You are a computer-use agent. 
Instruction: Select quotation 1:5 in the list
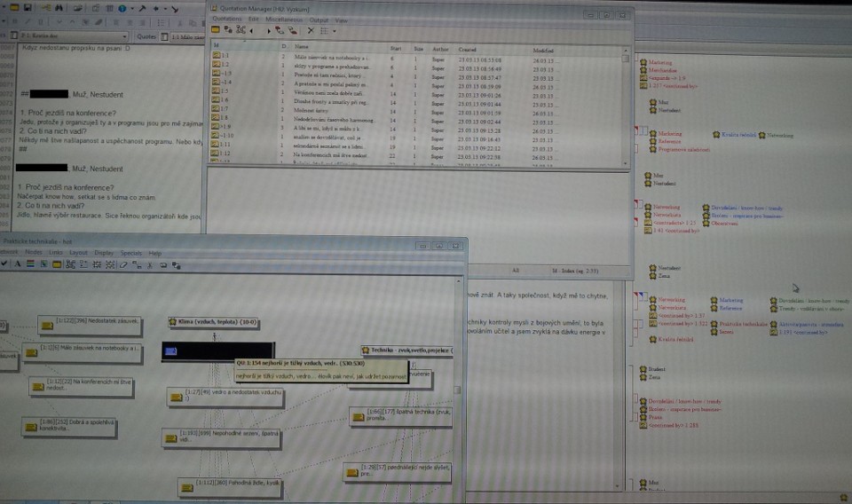tap(225, 91)
